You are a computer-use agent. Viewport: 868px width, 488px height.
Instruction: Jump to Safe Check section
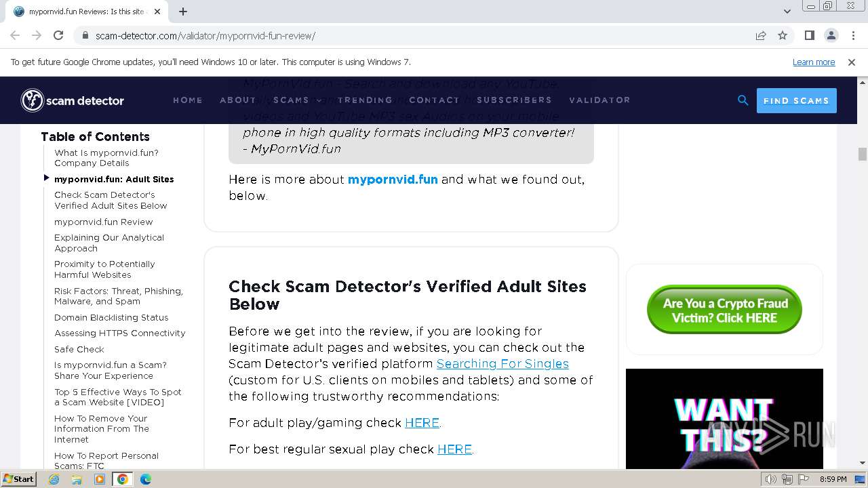tap(79, 349)
